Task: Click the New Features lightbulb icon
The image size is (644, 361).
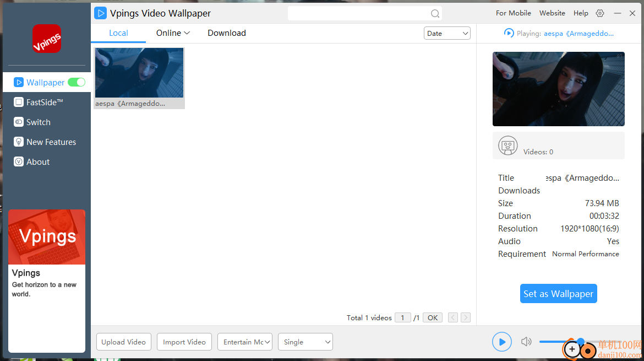Action: 19,142
